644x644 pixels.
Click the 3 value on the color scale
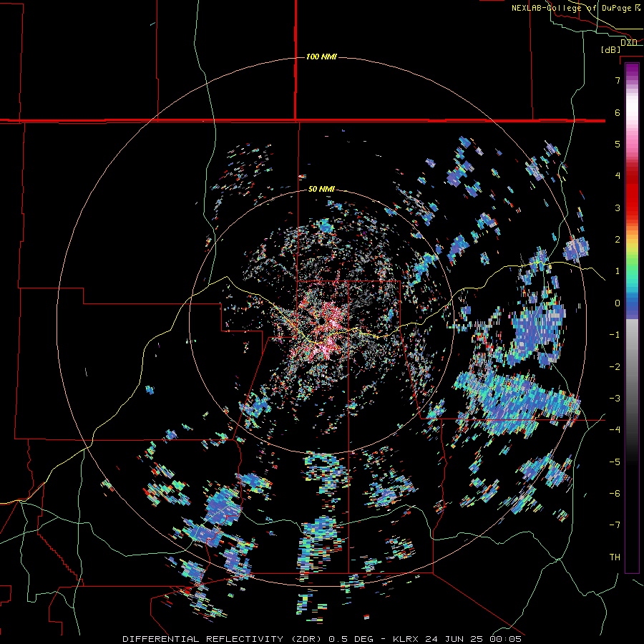click(618, 208)
